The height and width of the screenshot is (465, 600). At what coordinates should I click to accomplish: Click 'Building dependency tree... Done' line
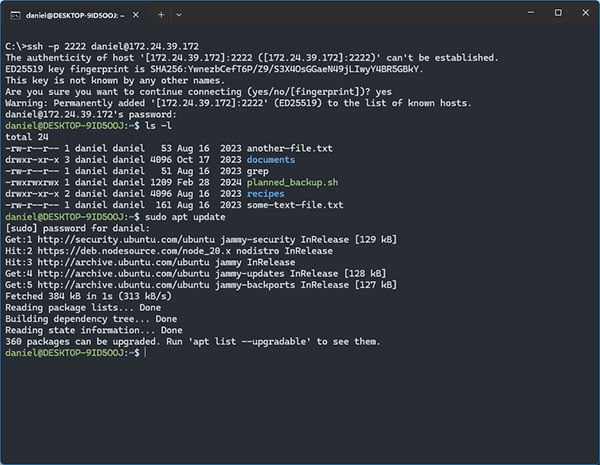point(91,319)
